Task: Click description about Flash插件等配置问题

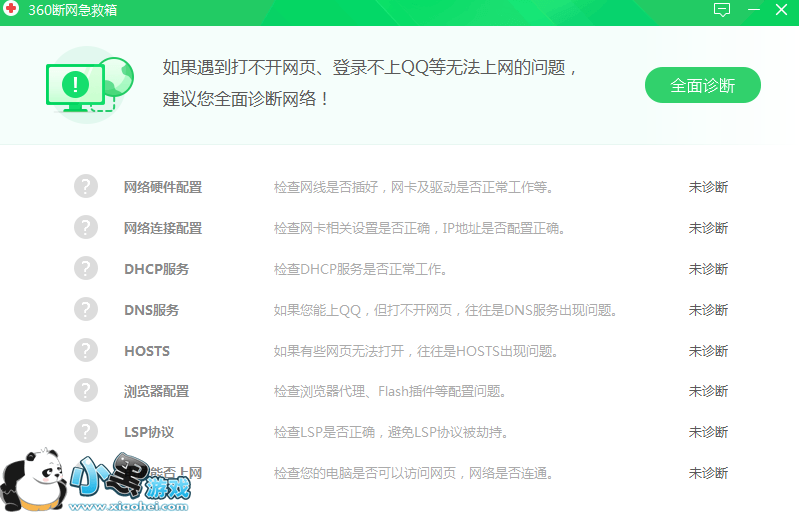Action: tap(390, 391)
